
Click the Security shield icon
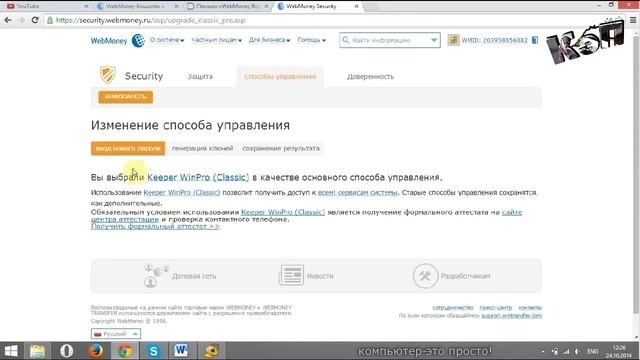pyautogui.click(x=108, y=75)
